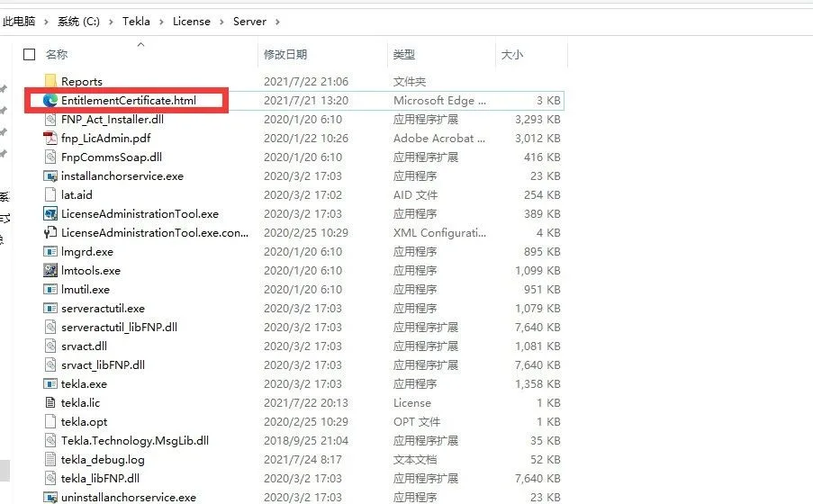The image size is (813, 504).
Task: Select the LicenseAdministrationTool.exe.config XML icon
Action: tap(50, 232)
